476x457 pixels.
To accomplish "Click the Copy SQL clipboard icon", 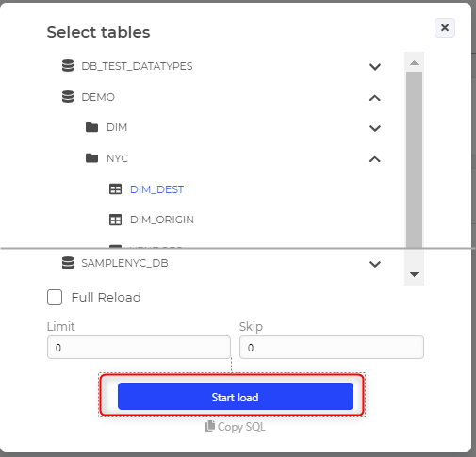I will (210, 427).
